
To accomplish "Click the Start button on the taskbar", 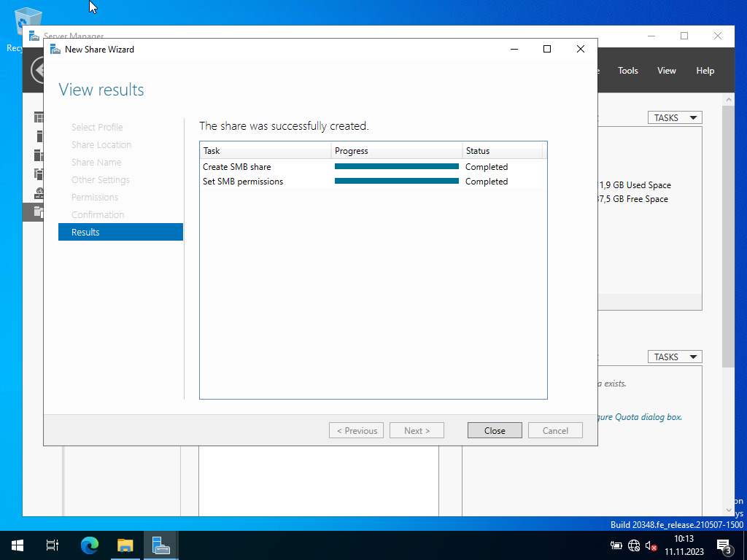I will (x=18, y=545).
